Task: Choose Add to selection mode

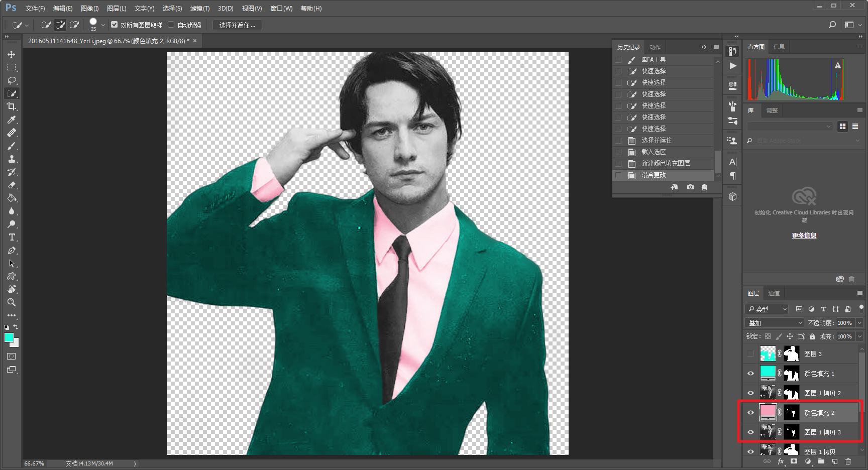Action: pyautogui.click(x=60, y=25)
